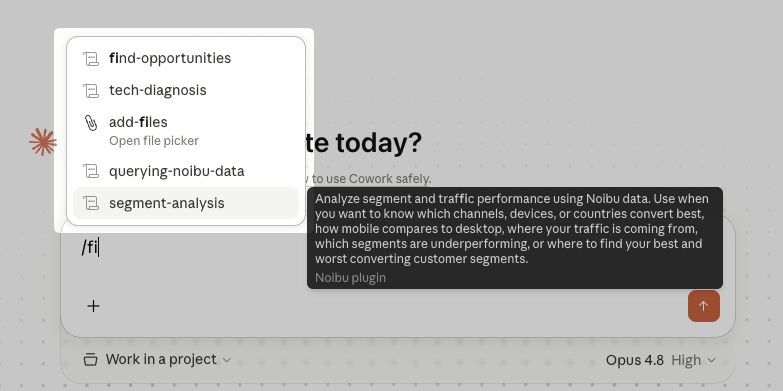Choose the tech-diagnosis command entry
This screenshot has height=391, width=783.
coord(186,90)
